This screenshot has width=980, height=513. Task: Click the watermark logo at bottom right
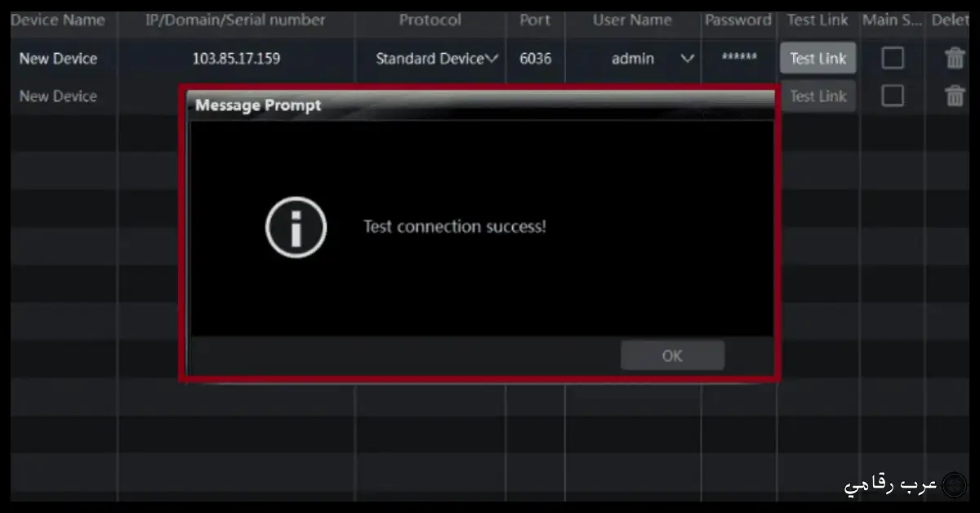(954, 484)
